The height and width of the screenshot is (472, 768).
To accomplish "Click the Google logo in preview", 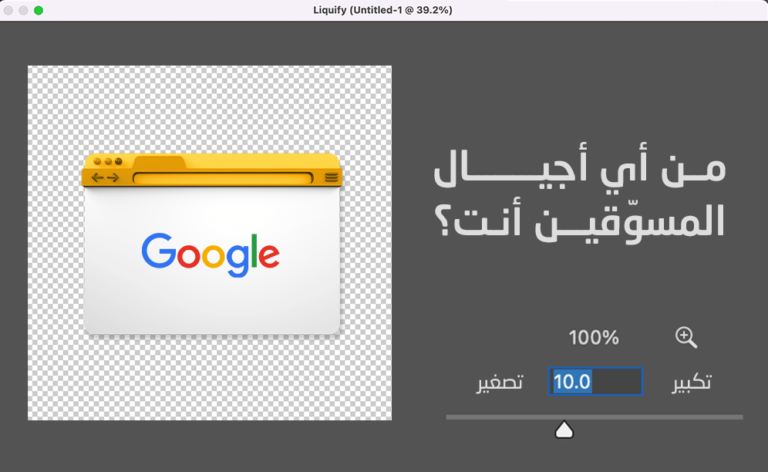I will click(211, 255).
